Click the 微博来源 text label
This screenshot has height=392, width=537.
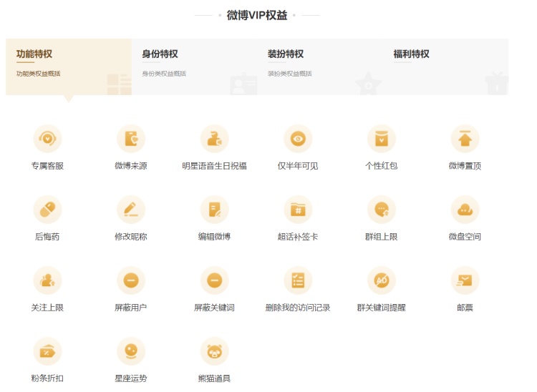coord(131,166)
